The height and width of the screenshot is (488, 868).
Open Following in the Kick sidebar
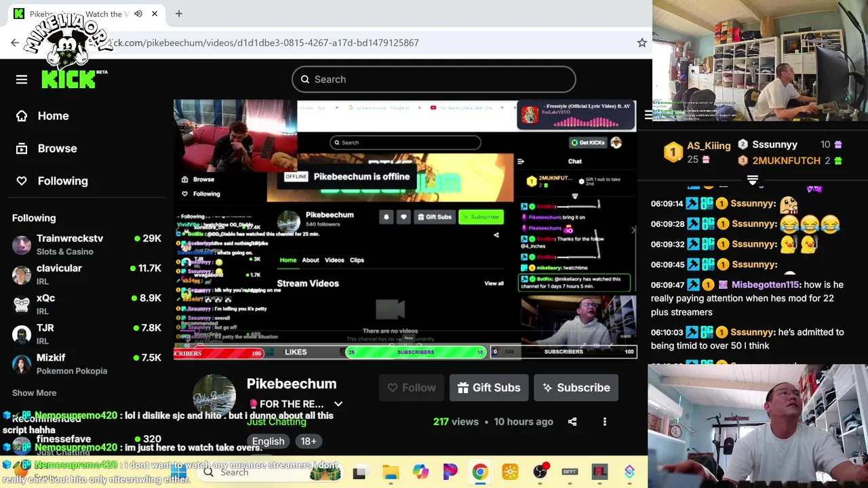click(x=62, y=181)
